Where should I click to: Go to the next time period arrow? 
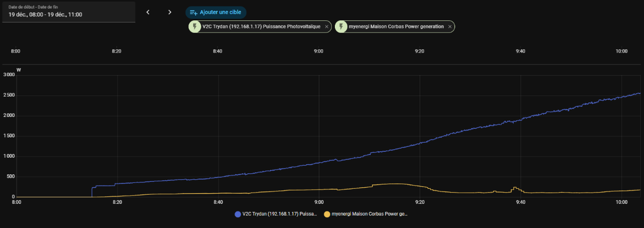pos(170,12)
